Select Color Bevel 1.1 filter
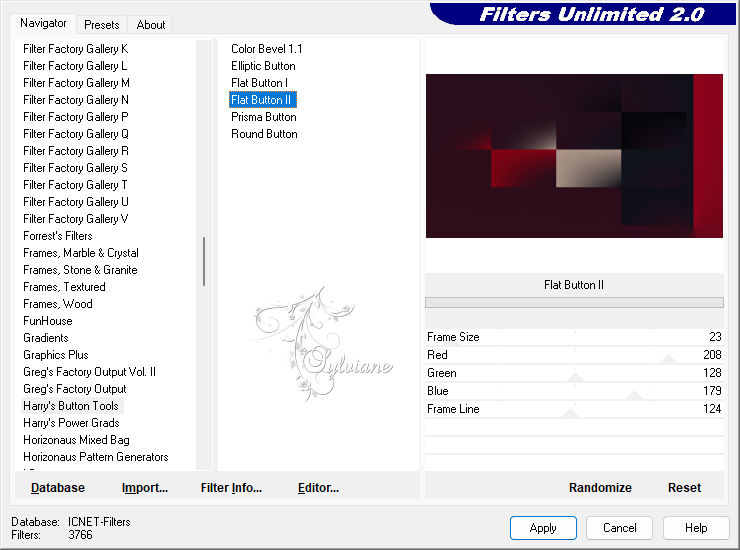 click(267, 49)
